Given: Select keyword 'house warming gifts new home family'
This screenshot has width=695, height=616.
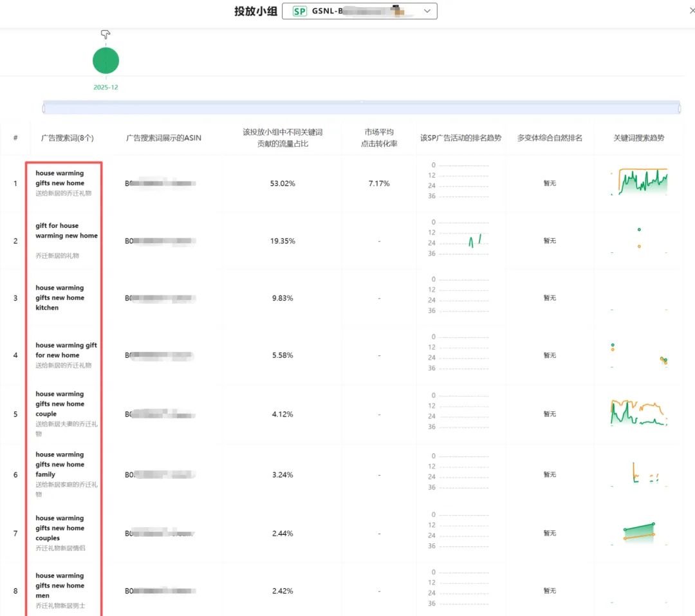Looking at the screenshot, I should pyautogui.click(x=60, y=464).
